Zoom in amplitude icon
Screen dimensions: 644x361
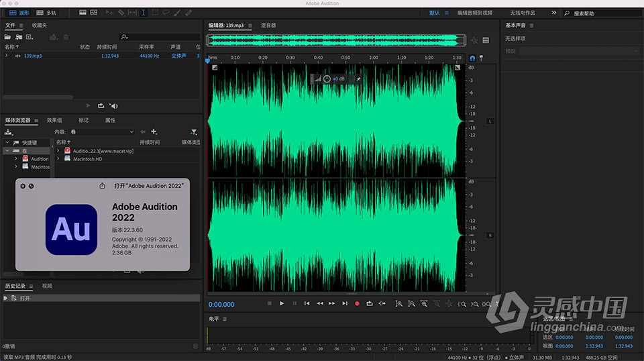pos(398,304)
